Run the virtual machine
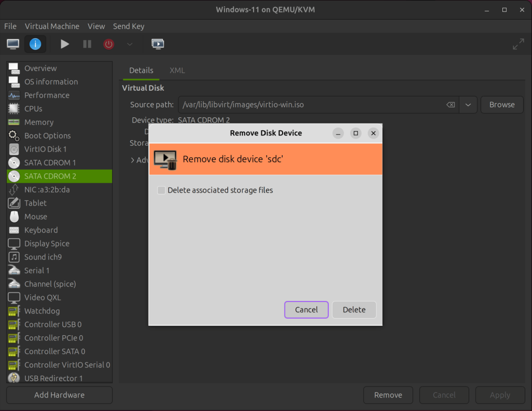Screen dimensions: 532x411 [64, 44]
